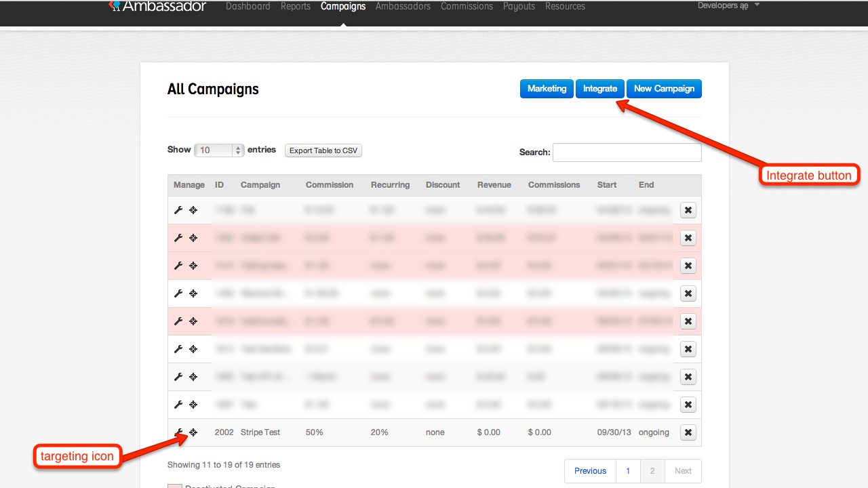
Task: Click the wrench icon in the second table row
Action: coord(178,238)
